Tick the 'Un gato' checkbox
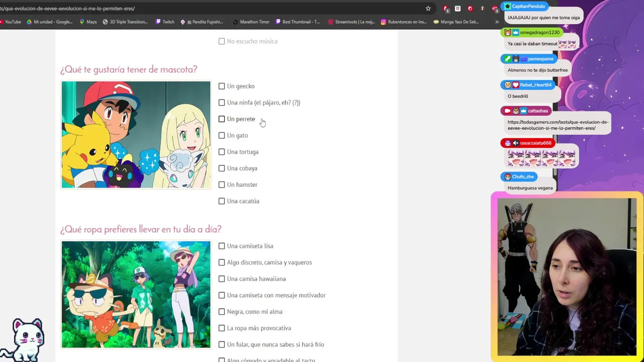Viewport: 644px width, 362px height. (221, 135)
